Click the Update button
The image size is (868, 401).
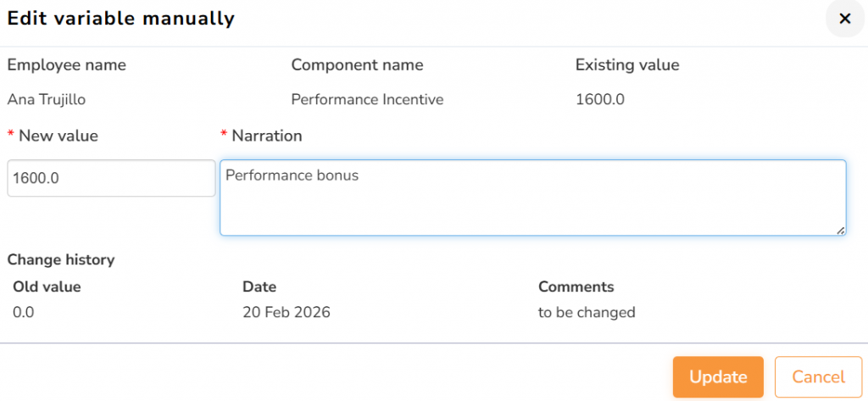click(718, 377)
